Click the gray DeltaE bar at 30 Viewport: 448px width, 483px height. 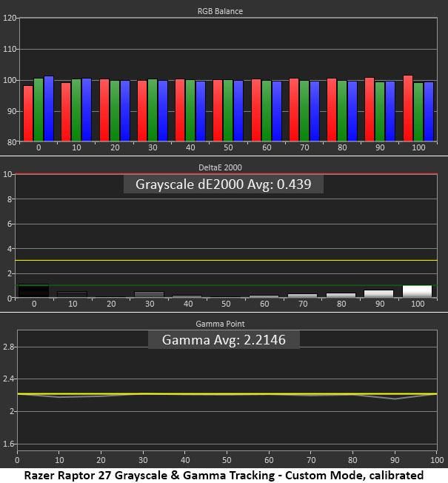click(x=150, y=294)
